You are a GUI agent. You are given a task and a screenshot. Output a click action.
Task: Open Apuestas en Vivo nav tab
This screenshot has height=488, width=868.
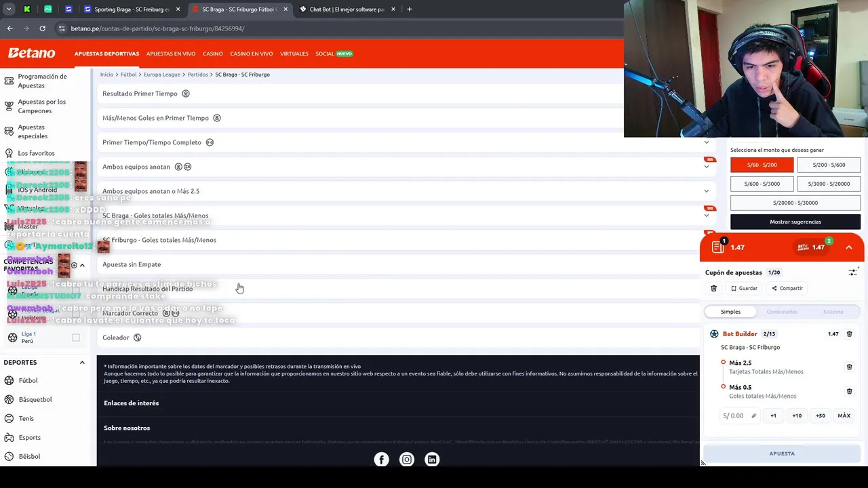[x=171, y=54]
